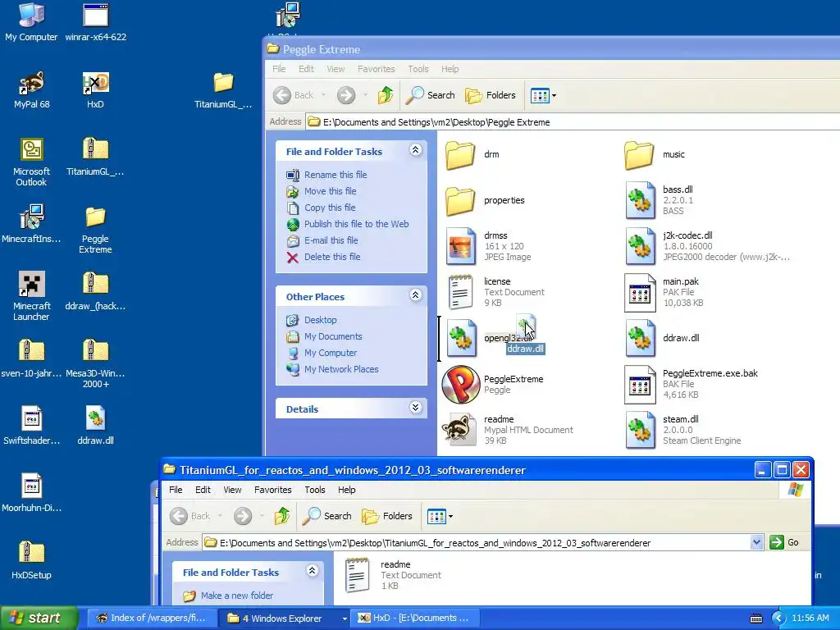Screen dimensions: 840x630
Task: Collapse the Other Places panel
Action: point(415,295)
